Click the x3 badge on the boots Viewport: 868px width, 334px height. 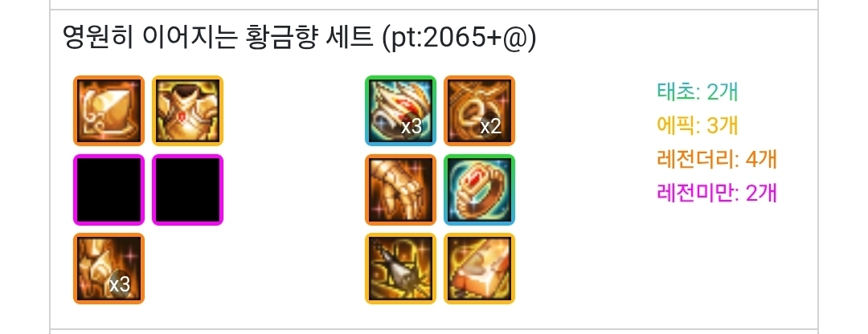pyautogui.click(x=120, y=285)
